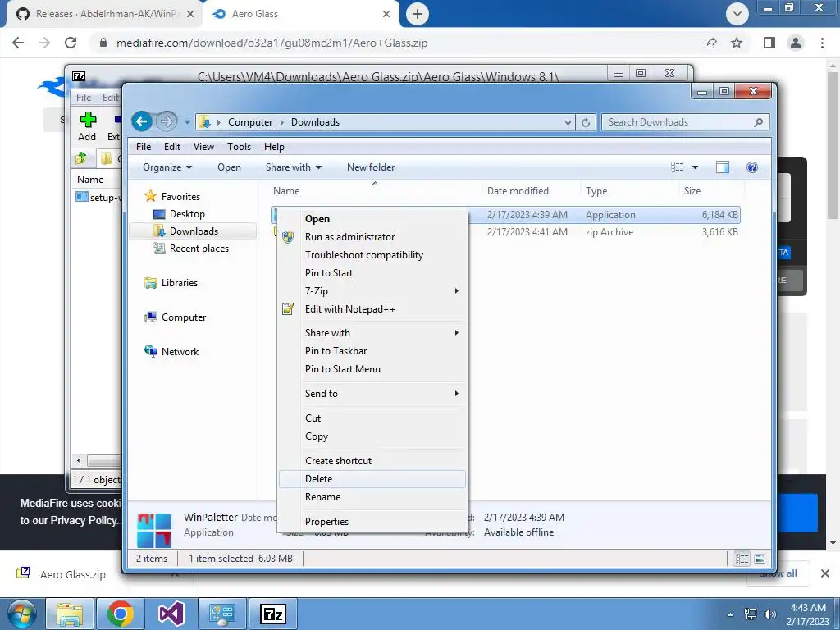Click New folder in the toolbar

(x=371, y=167)
